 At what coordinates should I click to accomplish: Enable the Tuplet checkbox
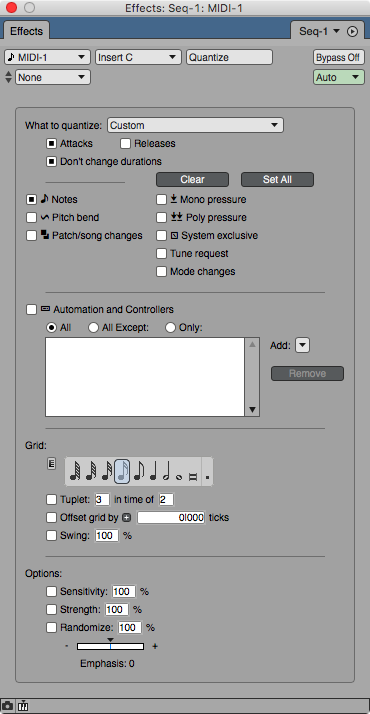[51, 500]
